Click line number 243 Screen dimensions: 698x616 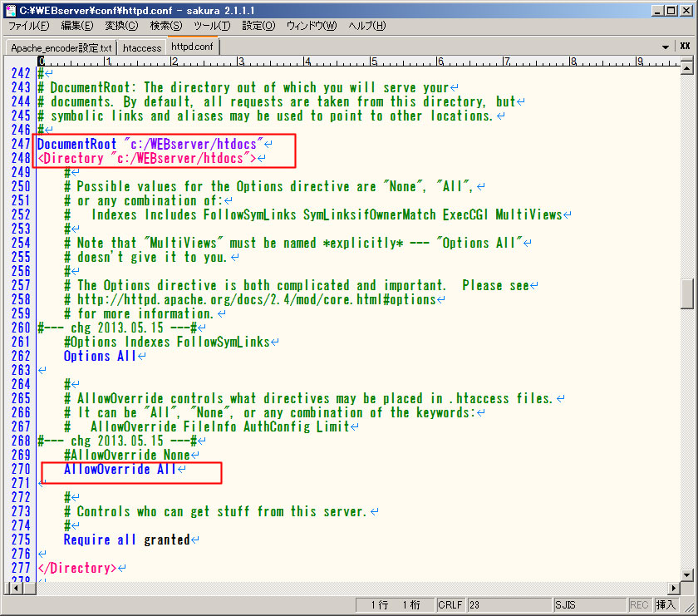point(21,87)
